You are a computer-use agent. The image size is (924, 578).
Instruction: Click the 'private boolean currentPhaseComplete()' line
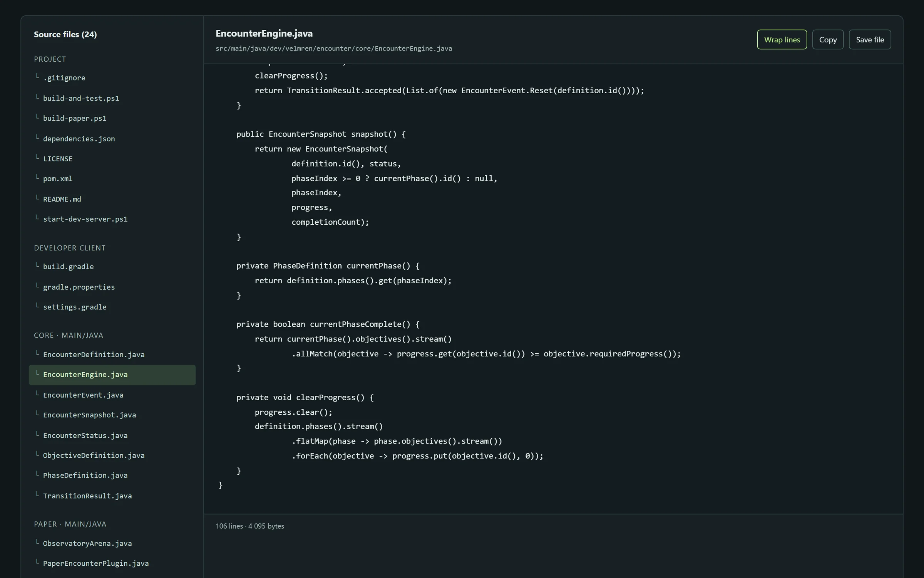point(328,324)
